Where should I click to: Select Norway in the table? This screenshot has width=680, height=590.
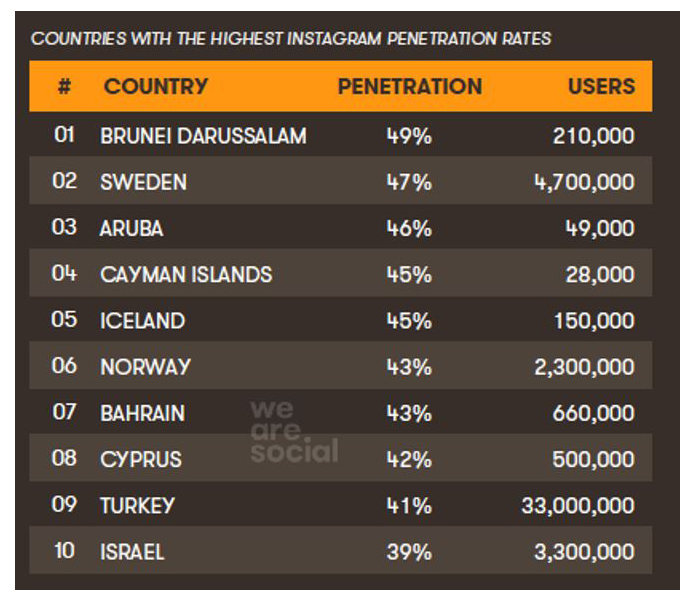click(145, 367)
